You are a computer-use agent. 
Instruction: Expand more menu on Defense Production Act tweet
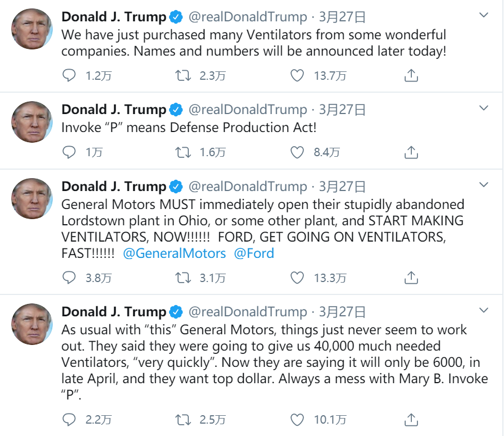point(484,108)
